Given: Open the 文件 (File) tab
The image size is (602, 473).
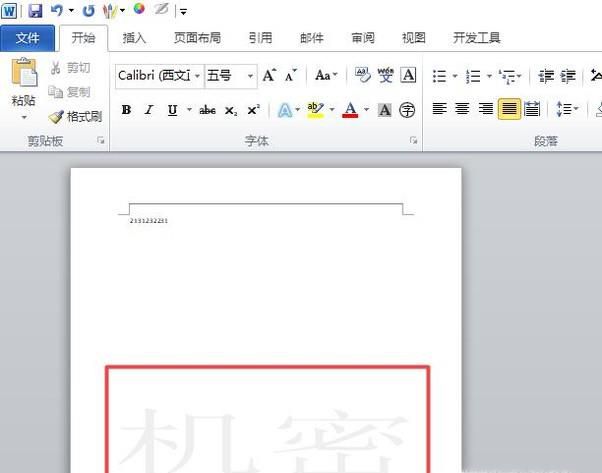Looking at the screenshot, I should pos(27,38).
